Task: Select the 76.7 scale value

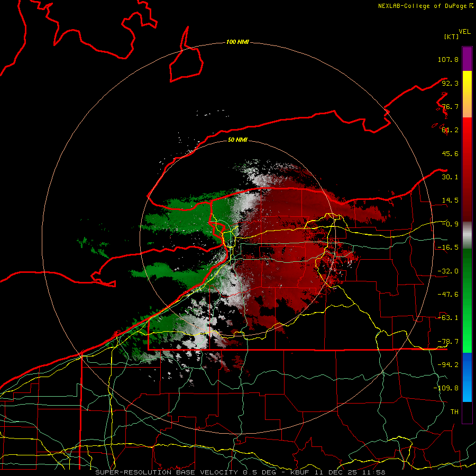Action: tap(450, 106)
